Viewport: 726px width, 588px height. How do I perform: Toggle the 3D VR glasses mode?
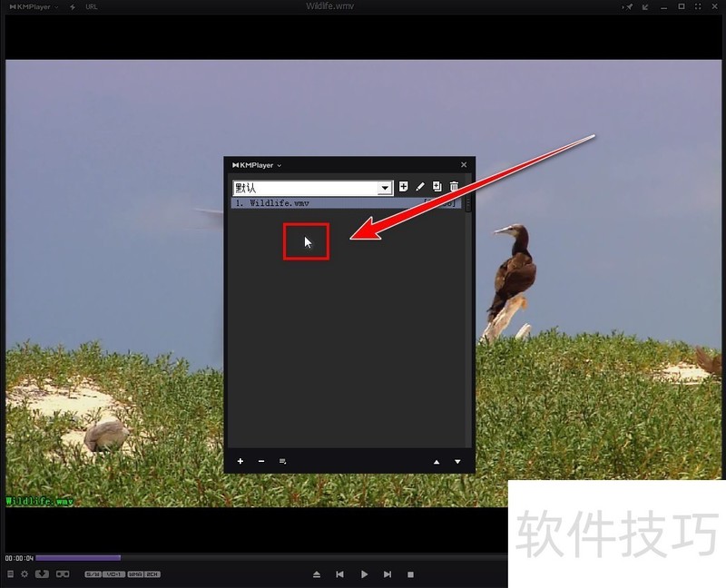(x=63, y=573)
